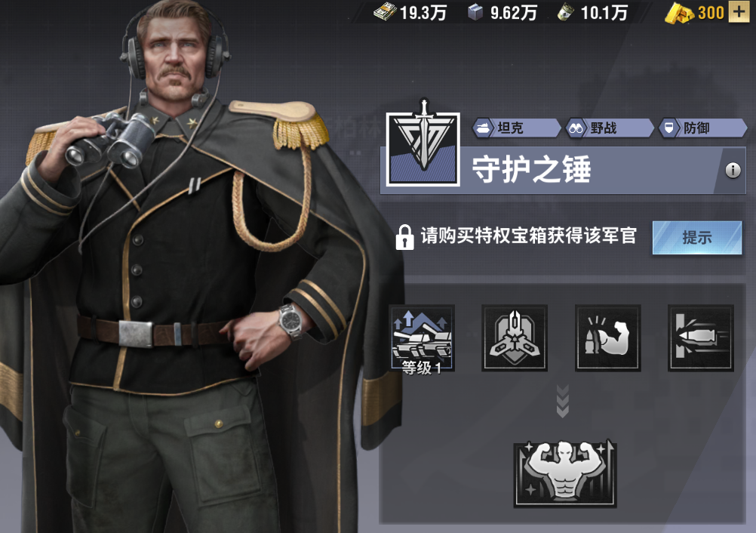Click the padlock icon beside the purchase notice
This screenshot has height=533, width=756.
404,237
